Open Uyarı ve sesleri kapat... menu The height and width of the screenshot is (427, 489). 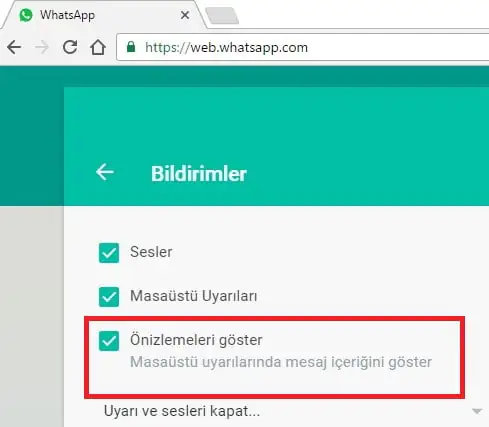pos(182,411)
